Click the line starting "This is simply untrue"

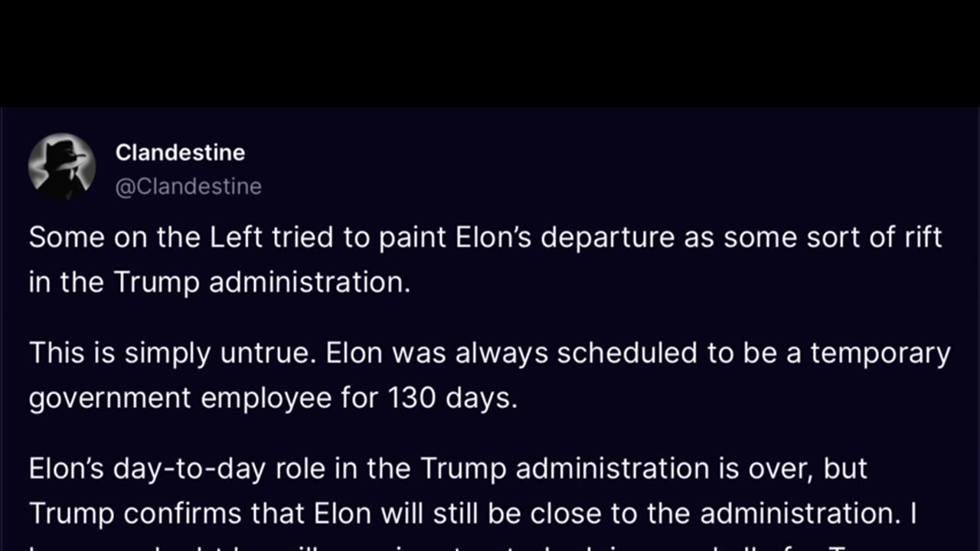click(x=489, y=354)
